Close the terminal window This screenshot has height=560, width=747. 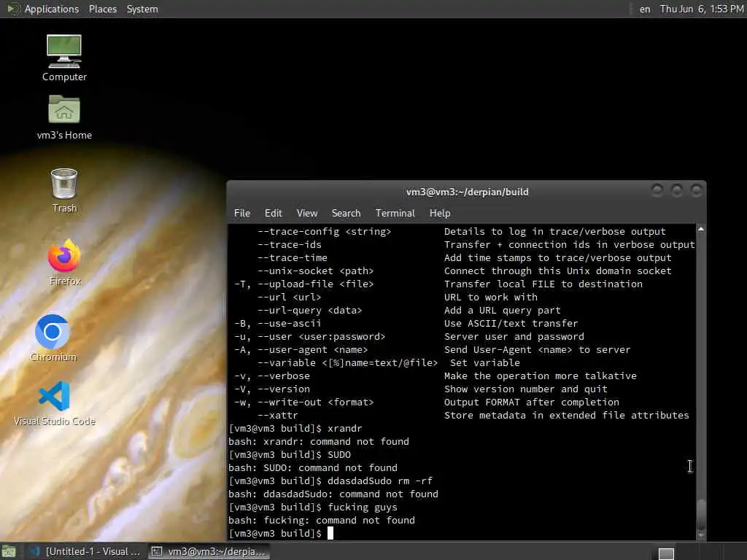(x=696, y=191)
